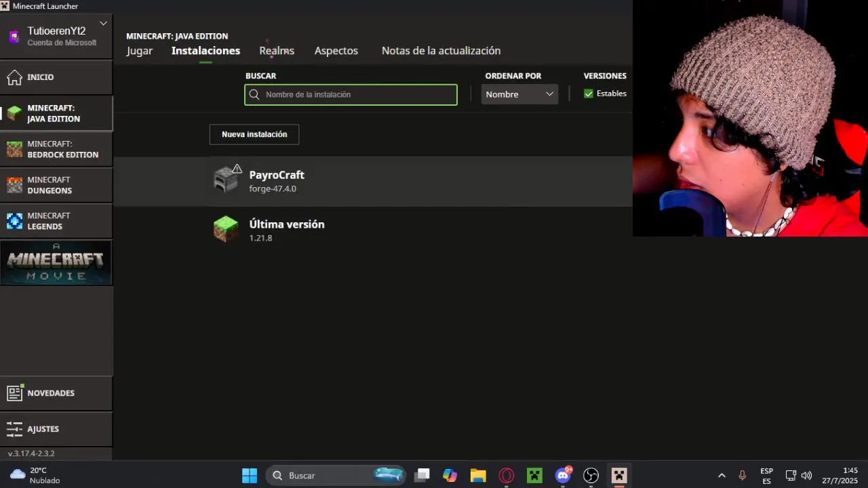The image size is (868, 488).
Task: Open Copilot from the taskbar
Action: click(450, 476)
